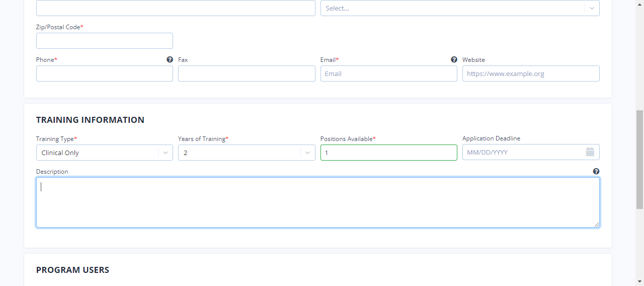This screenshot has height=286, width=644.
Task: Click the "Training Type*" label
Action: coord(56,138)
